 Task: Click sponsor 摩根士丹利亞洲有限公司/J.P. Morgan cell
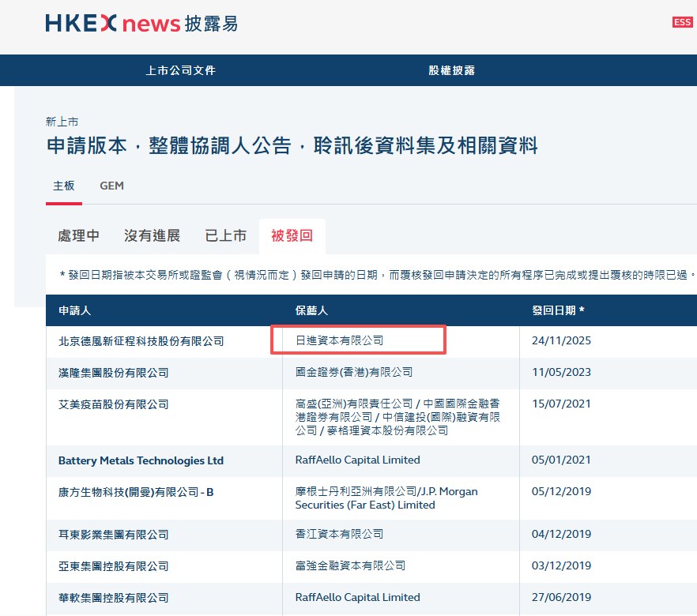point(386,498)
